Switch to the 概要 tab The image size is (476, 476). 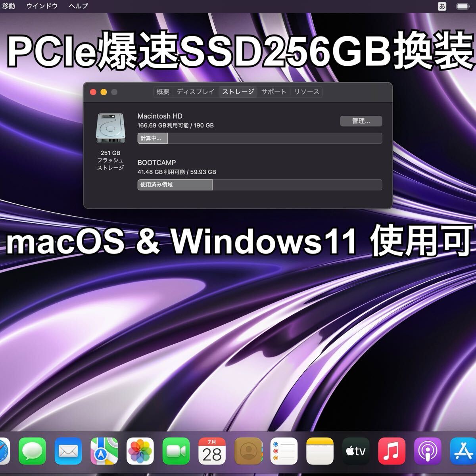[x=163, y=92]
